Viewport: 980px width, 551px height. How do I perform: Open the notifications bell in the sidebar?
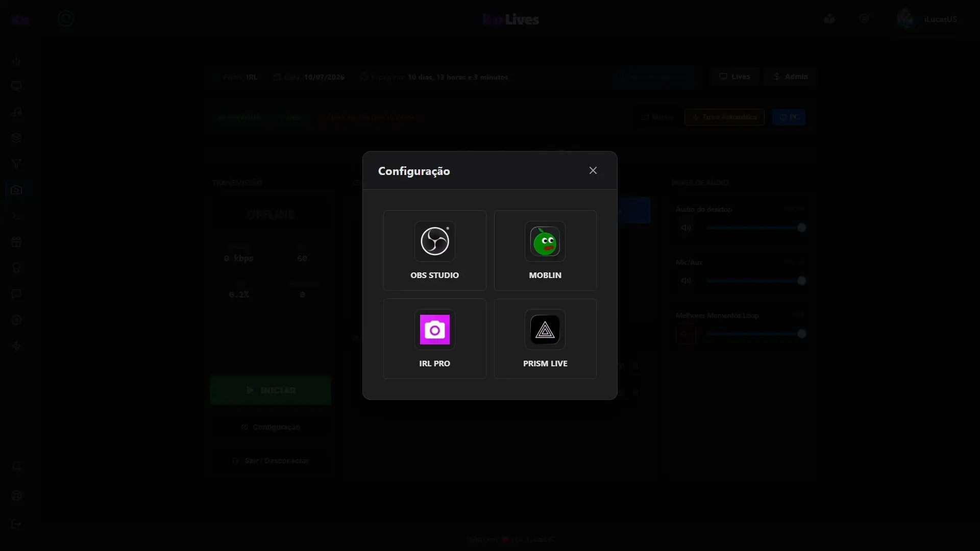(x=16, y=466)
